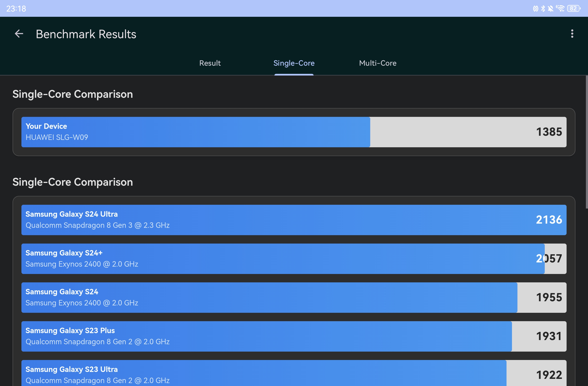Tap the Bluetooth status icon
The width and height of the screenshot is (588, 386).
tap(543, 9)
